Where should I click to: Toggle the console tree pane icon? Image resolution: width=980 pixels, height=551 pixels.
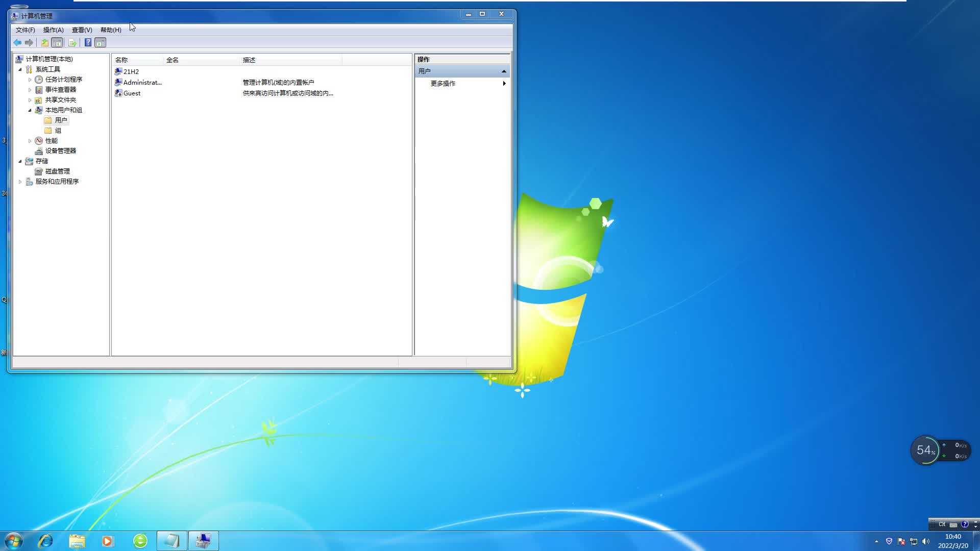[57, 42]
